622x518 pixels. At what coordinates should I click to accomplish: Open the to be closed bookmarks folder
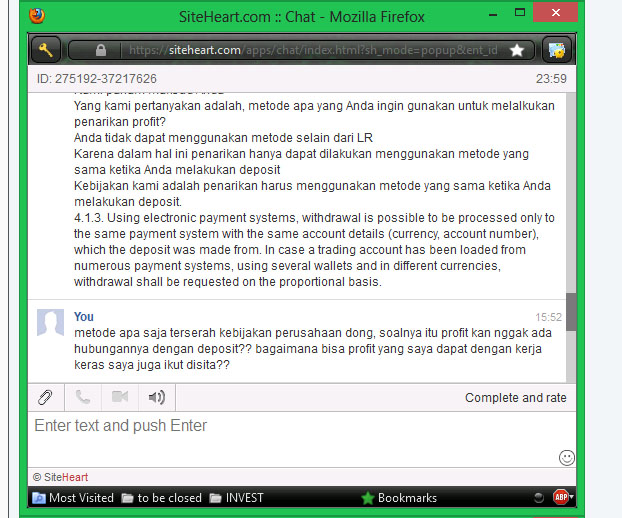[161, 498]
